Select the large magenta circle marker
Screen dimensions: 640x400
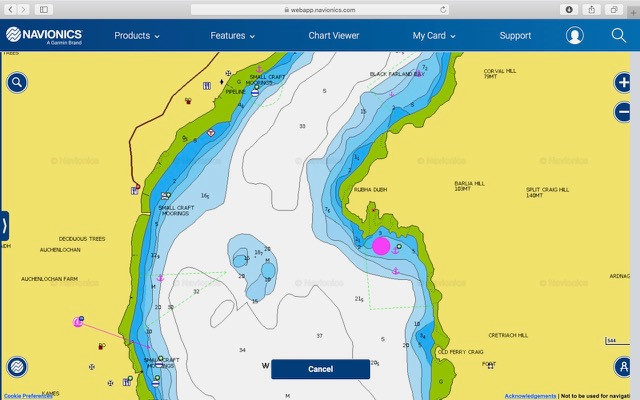point(381,247)
